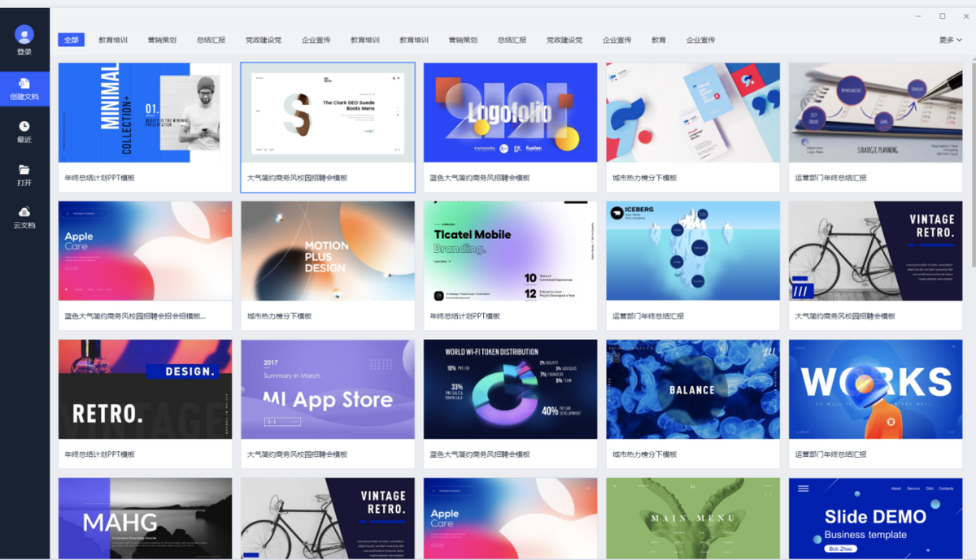Pick the World Wi-Fi Token Distribution template
The height and width of the screenshot is (560, 976).
tap(511, 389)
